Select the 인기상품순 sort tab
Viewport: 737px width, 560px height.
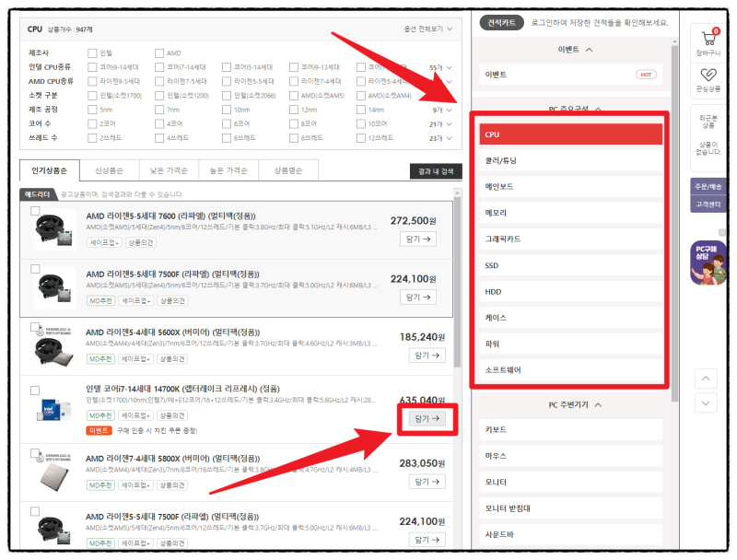click(50, 170)
